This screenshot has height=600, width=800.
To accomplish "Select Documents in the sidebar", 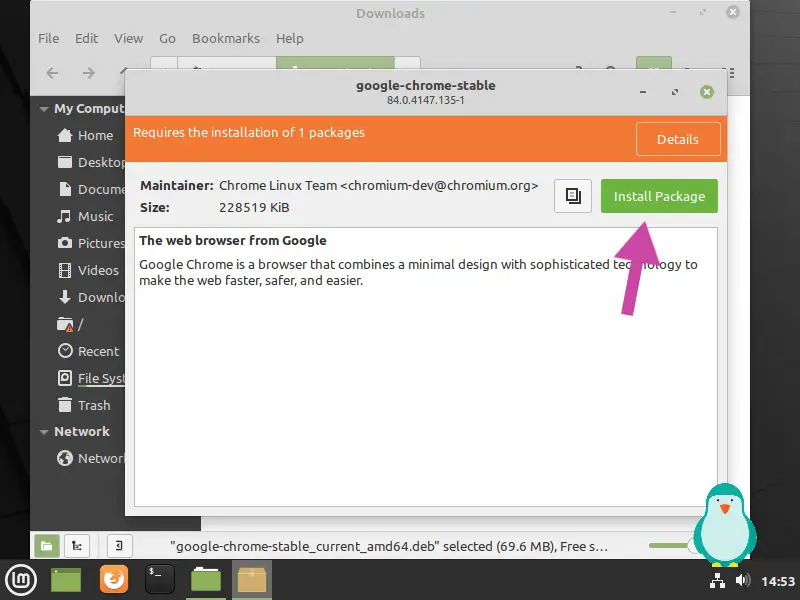I will pyautogui.click(x=90, y=189).
